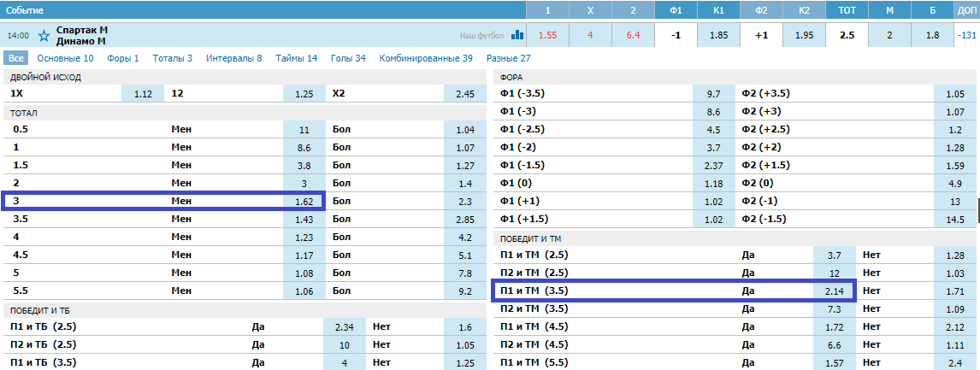Image resolution: width=980 pixels, height=370 pixels.
Task: Open the Таймы 14 tab
Action: tap(296, 58)
